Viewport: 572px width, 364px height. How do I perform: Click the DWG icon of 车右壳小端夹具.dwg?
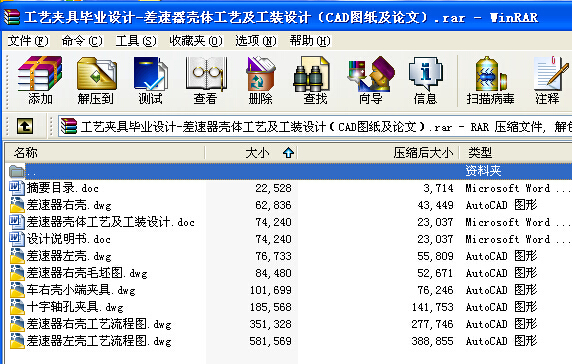coord(17,290)
